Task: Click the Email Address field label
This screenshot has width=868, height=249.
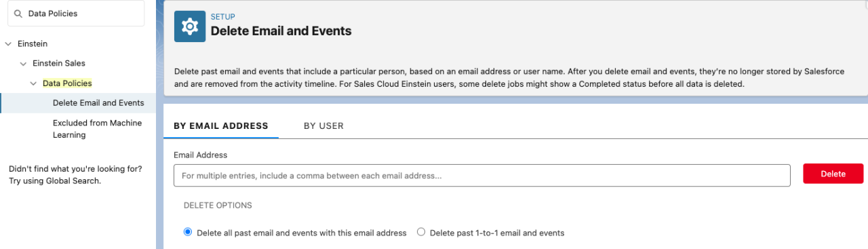Action: tap(200, 155)
